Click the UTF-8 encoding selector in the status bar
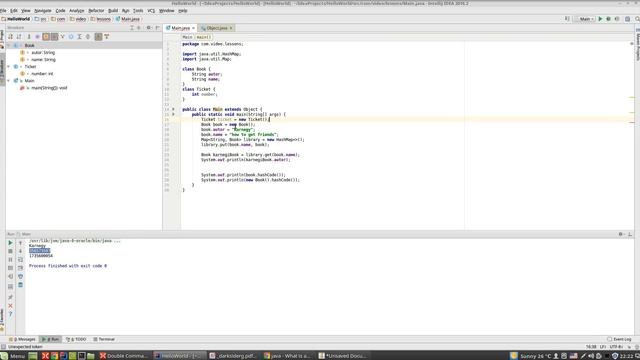The height and width of the screenshot is (360, 640). (616, 347)
